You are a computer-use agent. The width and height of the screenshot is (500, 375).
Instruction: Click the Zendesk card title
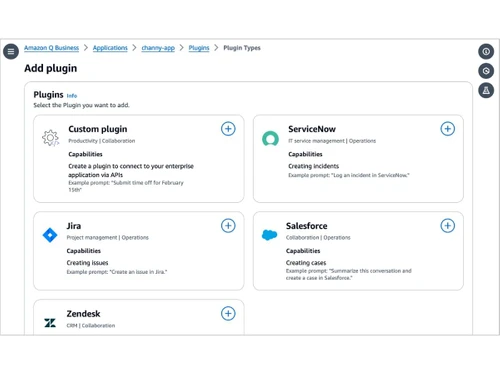click(83, 314)
